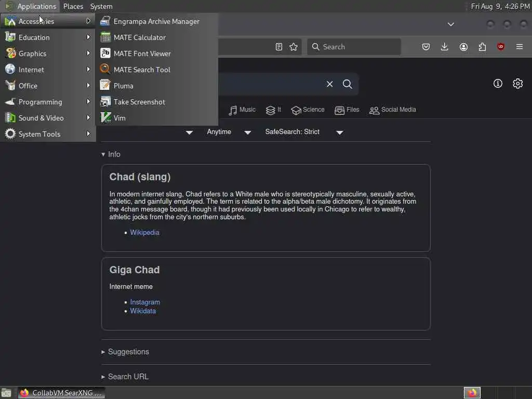The height and width of the screenshot is (399, 532).
Task: Switch to Music search category
Action: [x=242, y=110]
